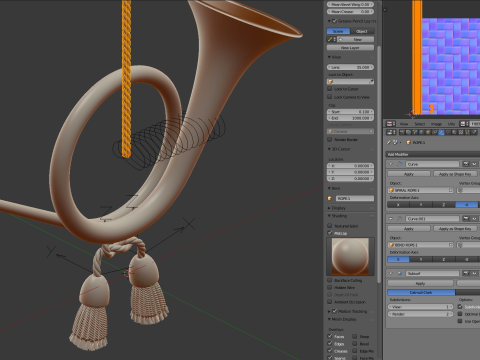Expand the Motion Tracking panel
This screenshot has width=480, height=360.
pyautogui.click(x=329, y=311)
